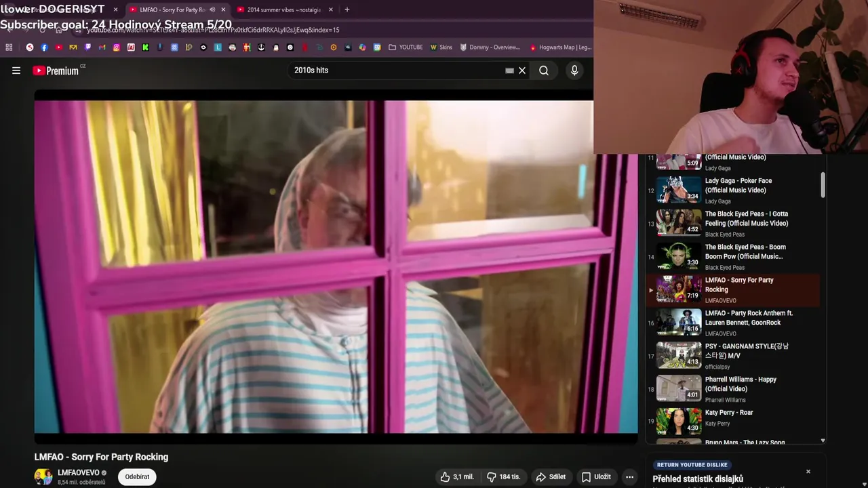Click the video title Sorry For Party Rocking
Image resolution: width=868 pixels, height=488 pixels.
click(x=101, y=457)
